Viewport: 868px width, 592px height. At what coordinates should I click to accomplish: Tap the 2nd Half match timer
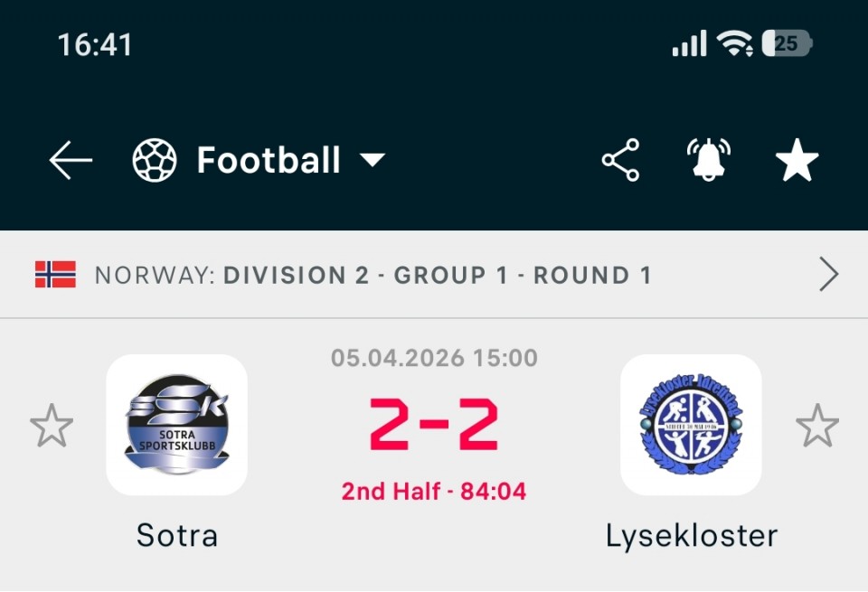(434, 492)
